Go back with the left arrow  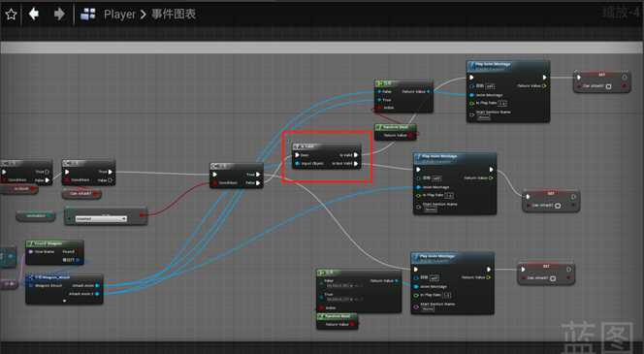coord(34,14)
